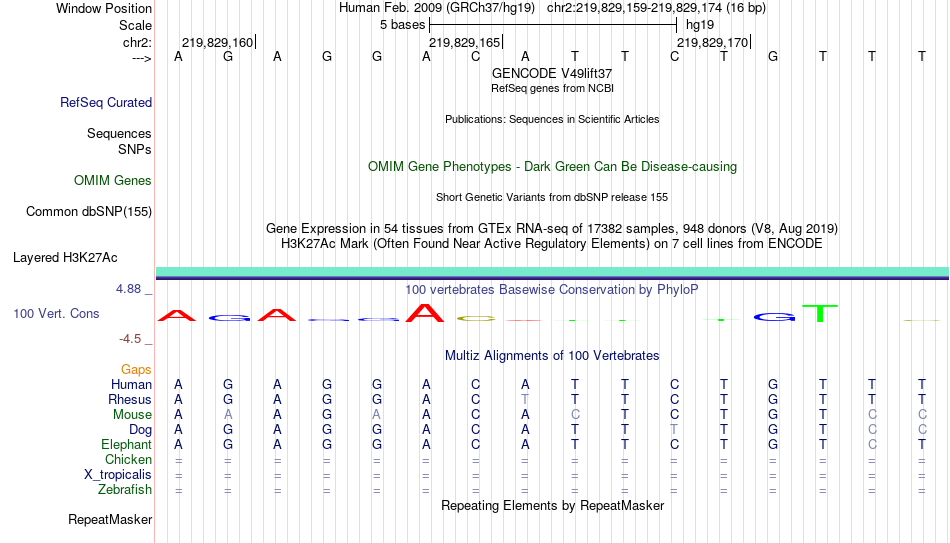Click the grey mismatched C in Elephant row

coord(872,444)
